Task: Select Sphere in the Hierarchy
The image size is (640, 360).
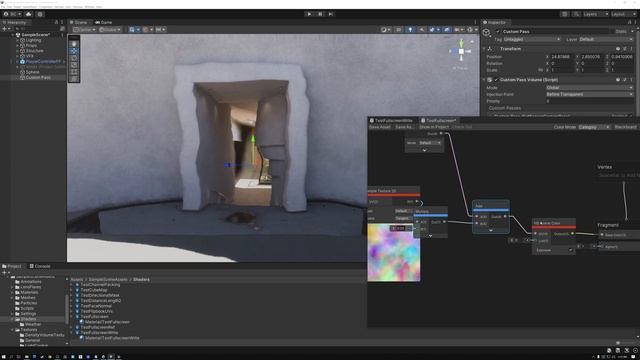Action: (33, 72)
